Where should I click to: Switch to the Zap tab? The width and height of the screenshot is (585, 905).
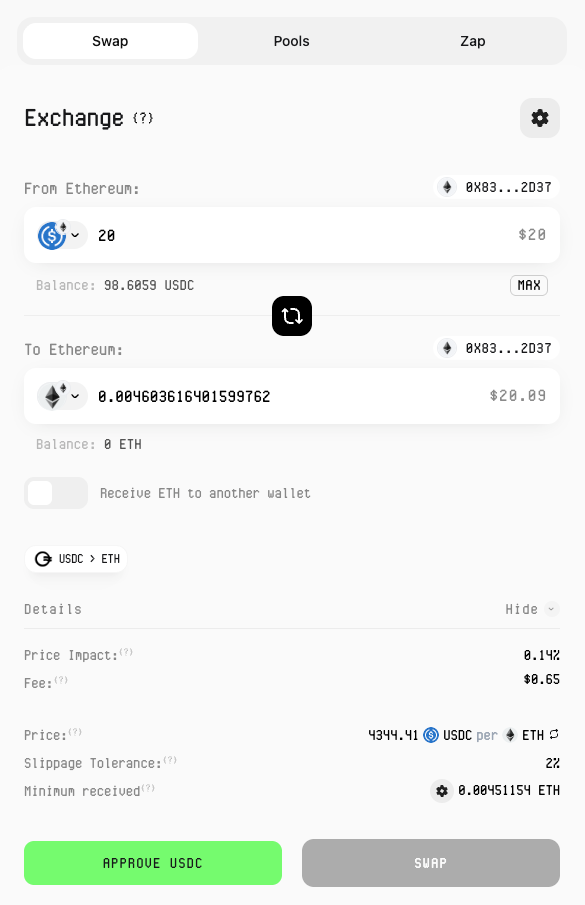tap(472, 41)
